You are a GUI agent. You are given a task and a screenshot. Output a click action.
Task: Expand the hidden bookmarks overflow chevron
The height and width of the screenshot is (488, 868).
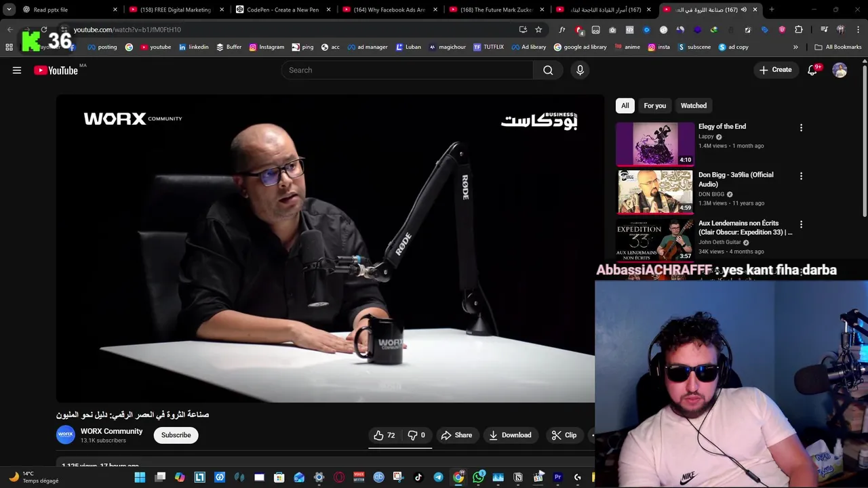pyautogui.click(x=795, y=47)
